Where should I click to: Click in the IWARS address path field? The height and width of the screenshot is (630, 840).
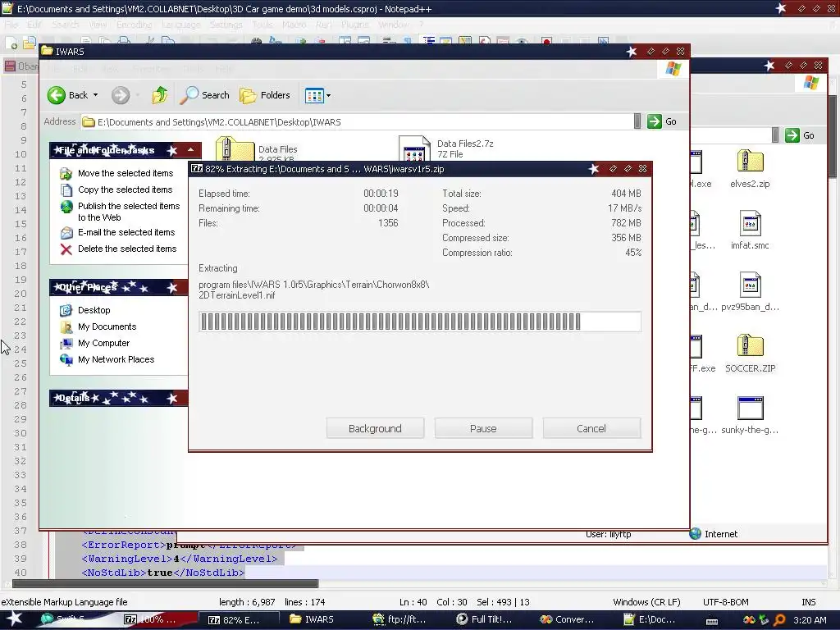[357, 122]
